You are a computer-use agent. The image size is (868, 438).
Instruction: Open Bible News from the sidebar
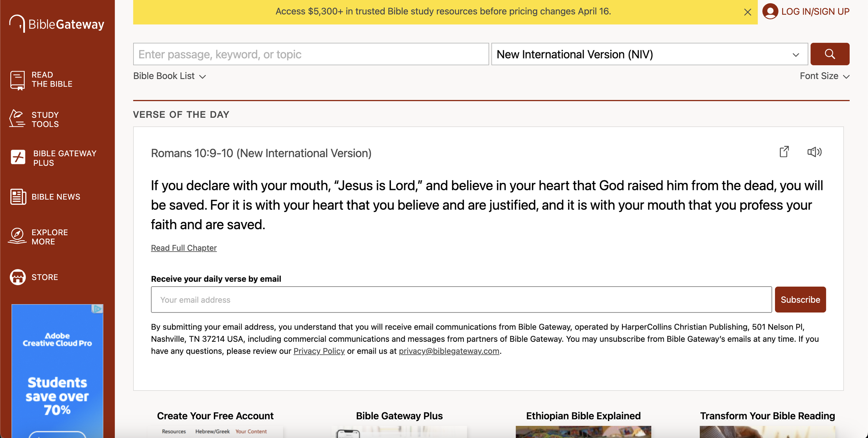(x=18, y=197)
